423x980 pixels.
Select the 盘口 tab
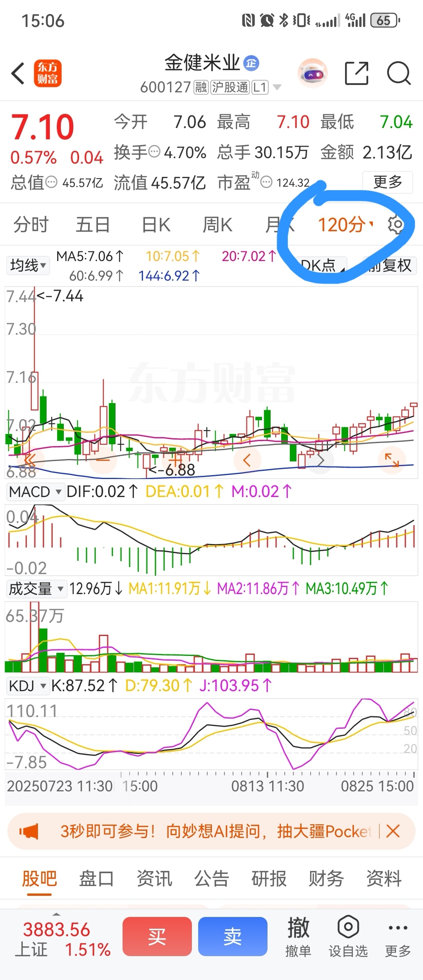[97, 878]
